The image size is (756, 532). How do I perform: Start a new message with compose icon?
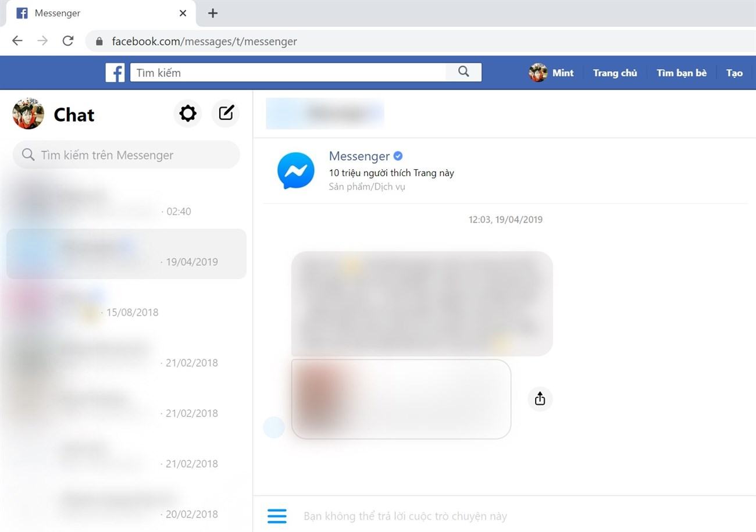[226, 113]
